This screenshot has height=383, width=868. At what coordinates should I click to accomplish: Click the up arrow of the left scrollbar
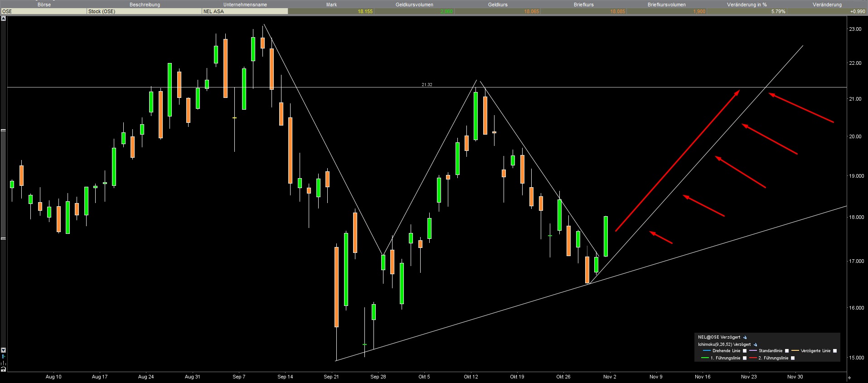pos(4,19)
